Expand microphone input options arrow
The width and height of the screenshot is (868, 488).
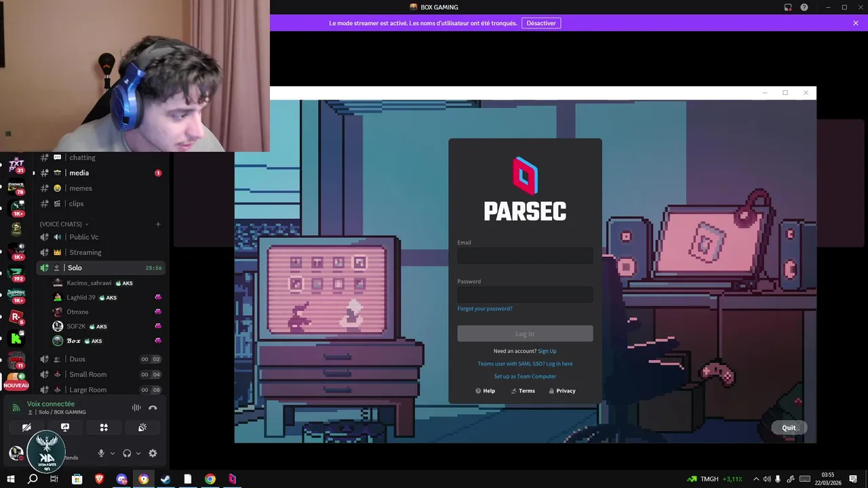click(113, 453)
